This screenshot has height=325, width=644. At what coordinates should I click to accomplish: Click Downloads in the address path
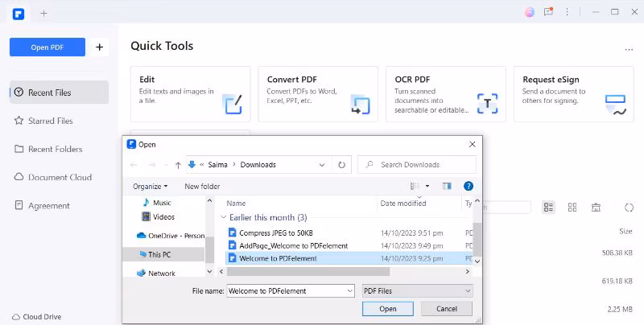(x=258, y=165)
